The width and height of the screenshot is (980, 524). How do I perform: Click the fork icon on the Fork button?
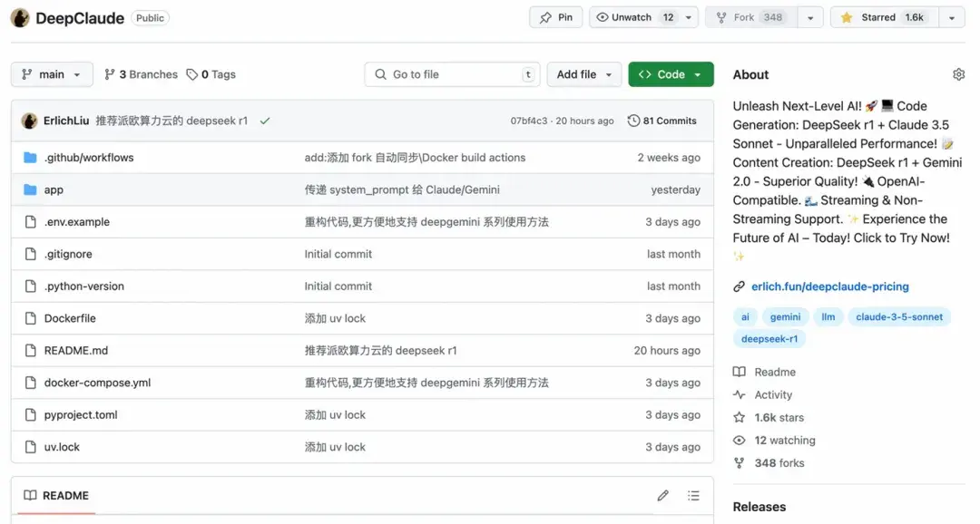(721, 15)
